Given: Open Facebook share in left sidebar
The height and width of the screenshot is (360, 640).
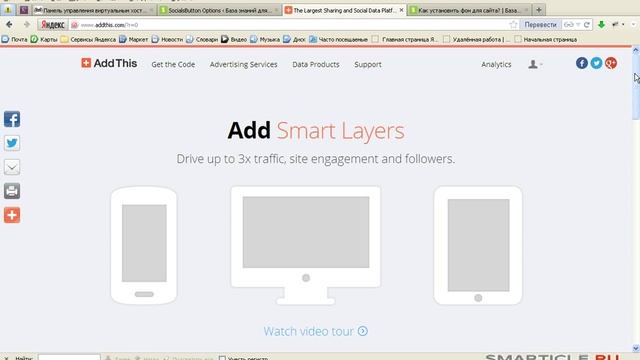Looking at the screenshot, I should click(x=12, y=119).
